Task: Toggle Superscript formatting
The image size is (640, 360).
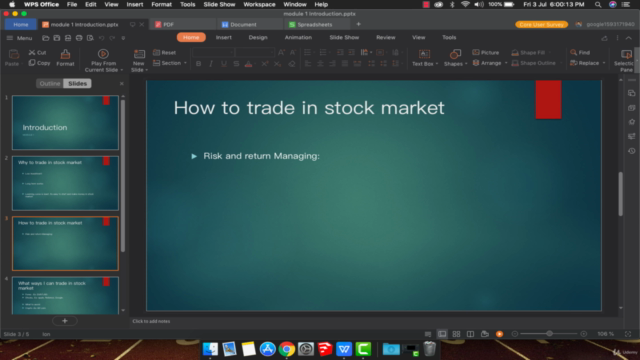Action: click(x=265, y=64)
